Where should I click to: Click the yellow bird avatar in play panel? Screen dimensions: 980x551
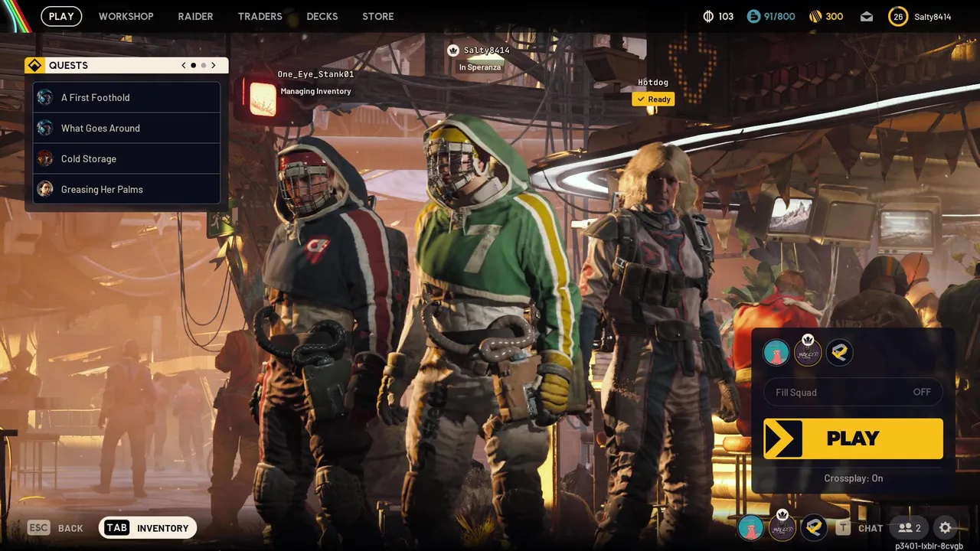(840, 353)
